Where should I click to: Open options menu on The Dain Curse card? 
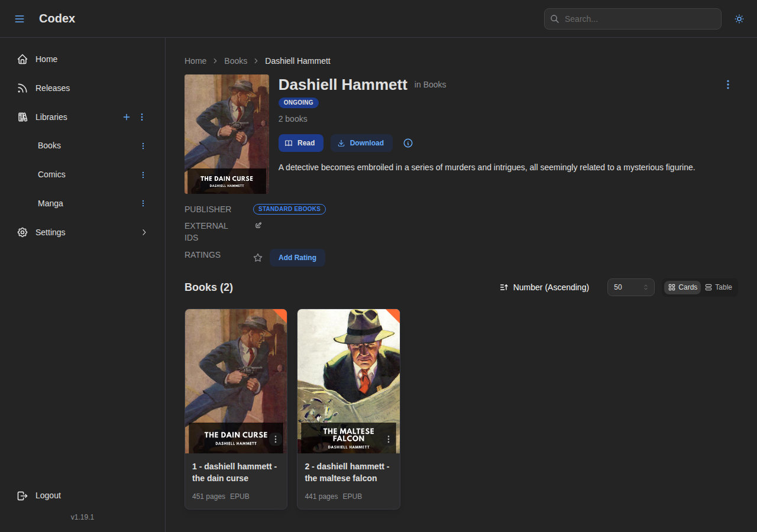coord(276,439)
